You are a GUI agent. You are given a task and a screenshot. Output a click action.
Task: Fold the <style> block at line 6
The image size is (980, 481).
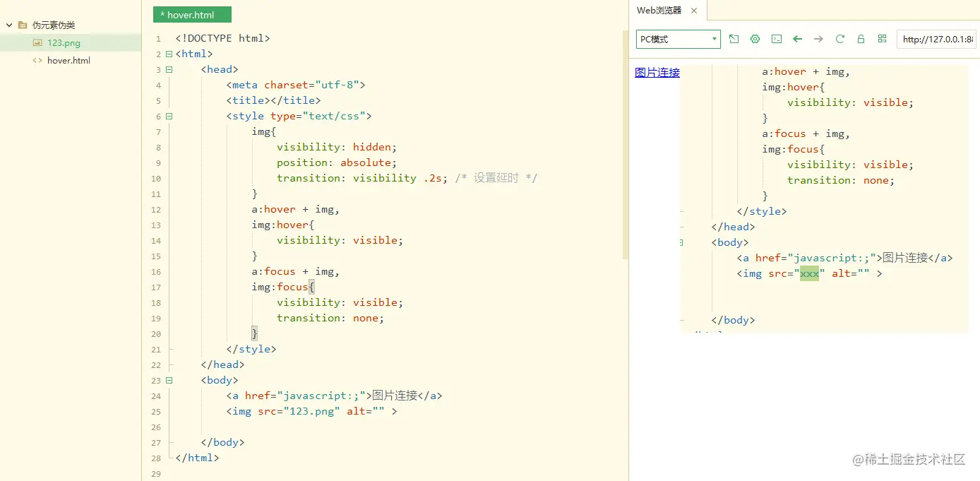click(169, 116)
